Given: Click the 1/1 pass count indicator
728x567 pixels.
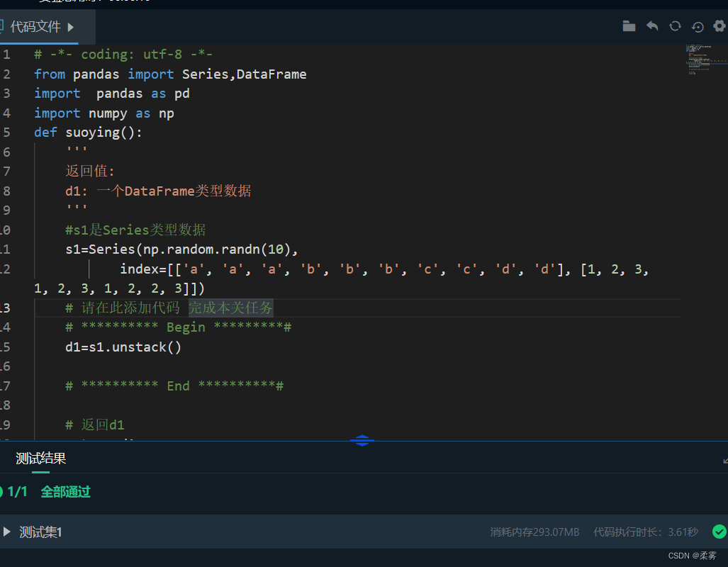Looking at the screenshot, I should [x=17, y=492].
